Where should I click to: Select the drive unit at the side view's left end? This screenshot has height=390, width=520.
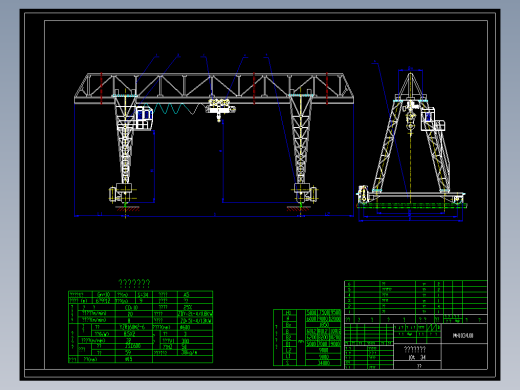[x=363, y=194]
